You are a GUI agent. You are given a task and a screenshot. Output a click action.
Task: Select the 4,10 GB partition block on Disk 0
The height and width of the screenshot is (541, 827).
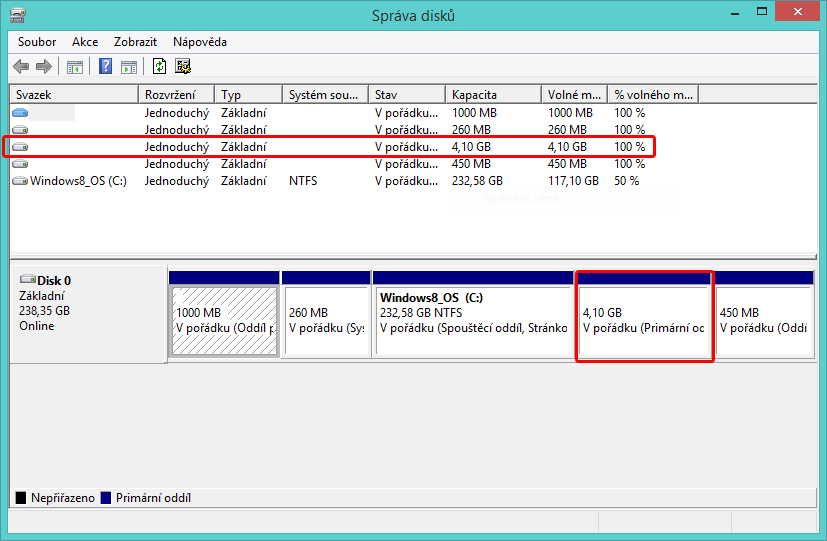644,320
